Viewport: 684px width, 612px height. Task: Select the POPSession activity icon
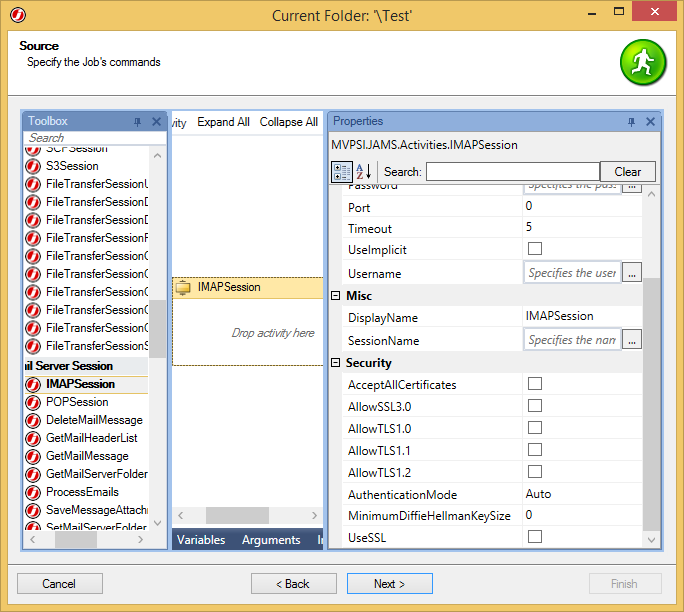(x=33, y=402)
